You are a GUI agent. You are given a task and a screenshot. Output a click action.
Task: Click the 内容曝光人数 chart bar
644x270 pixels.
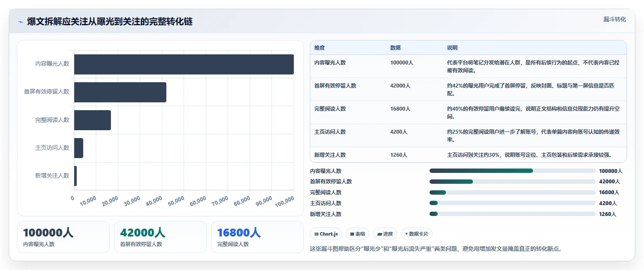coord(184,64)
